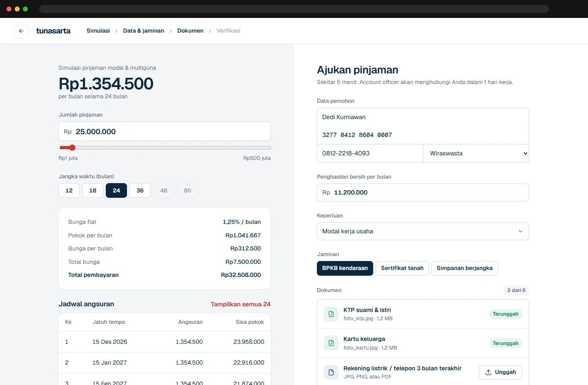Click the 15 Jan 2027 due date cell
Viewport: 588px width, 385px height.
110,363
